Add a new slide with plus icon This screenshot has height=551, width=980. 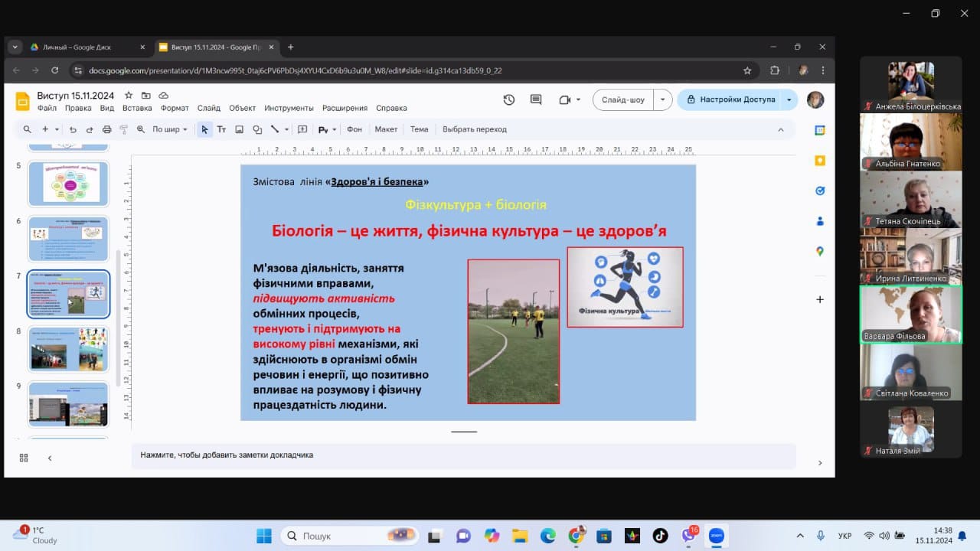coord(45,129)
